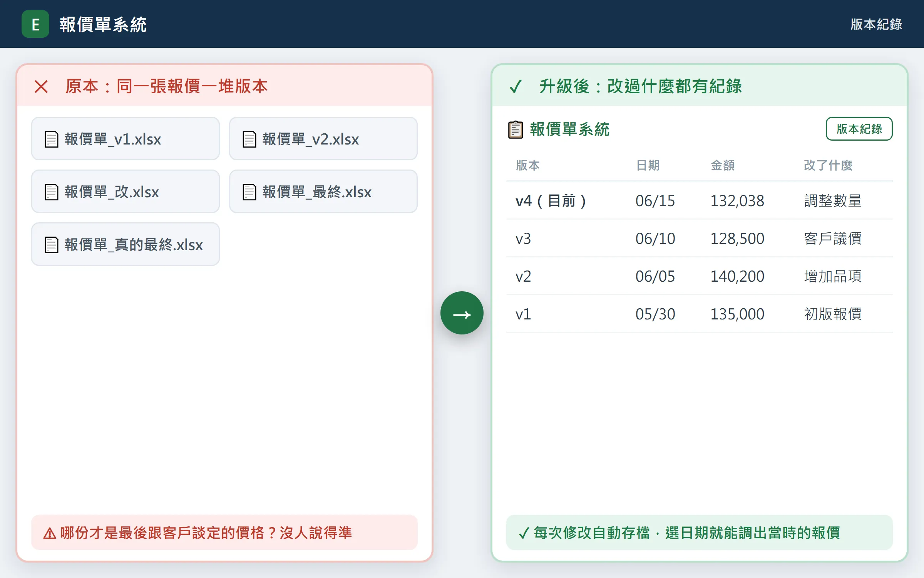Image resolution: width=924 pixels, height=578 pixels.
Task: Click the 日期 column header
Action: 648,165
